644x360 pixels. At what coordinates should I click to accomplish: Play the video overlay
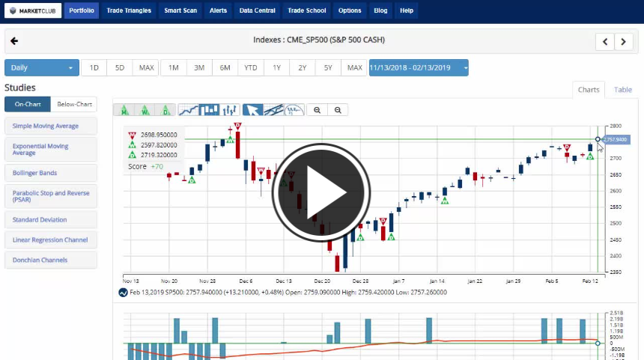coord(321,192)
